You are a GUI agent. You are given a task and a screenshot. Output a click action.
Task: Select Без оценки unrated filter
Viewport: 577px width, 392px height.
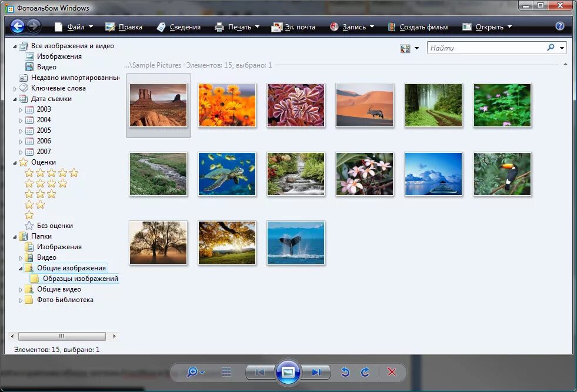point(55,226)
